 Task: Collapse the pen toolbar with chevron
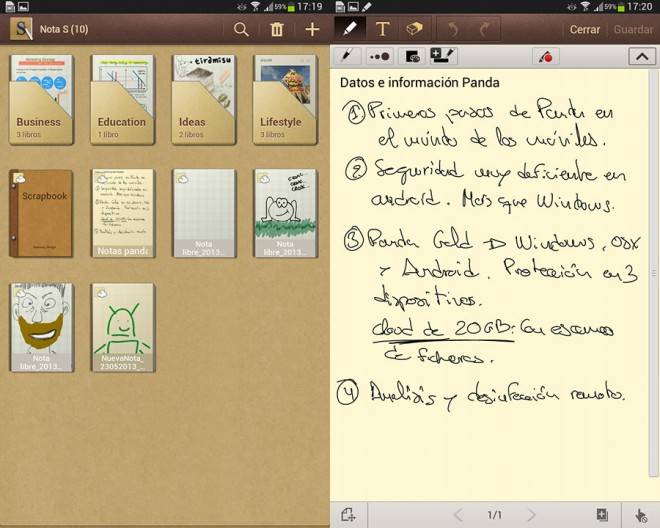pos(642,56)
